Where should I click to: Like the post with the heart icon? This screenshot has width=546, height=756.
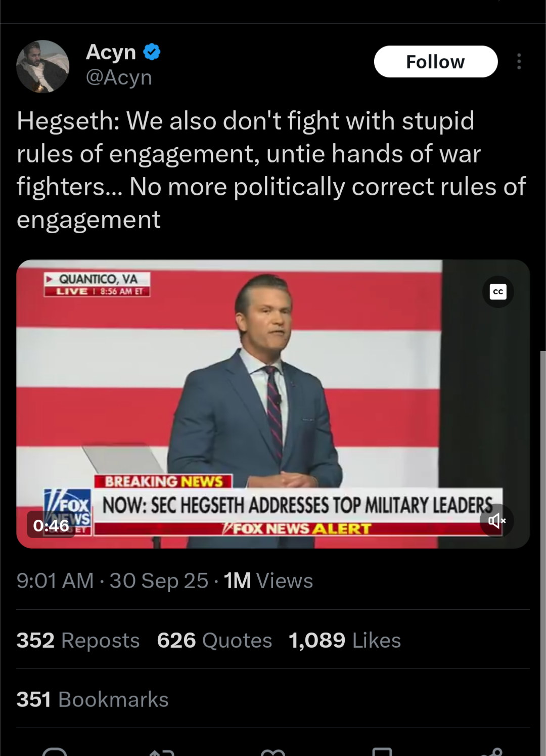pyautogui.click(x=273, y=752)
